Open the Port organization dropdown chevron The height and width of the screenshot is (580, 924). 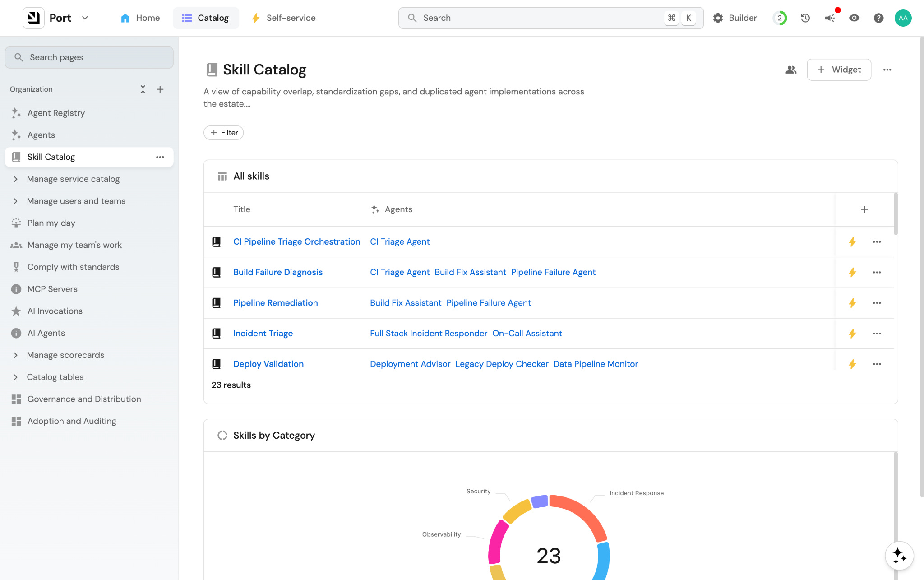[85, 18]
